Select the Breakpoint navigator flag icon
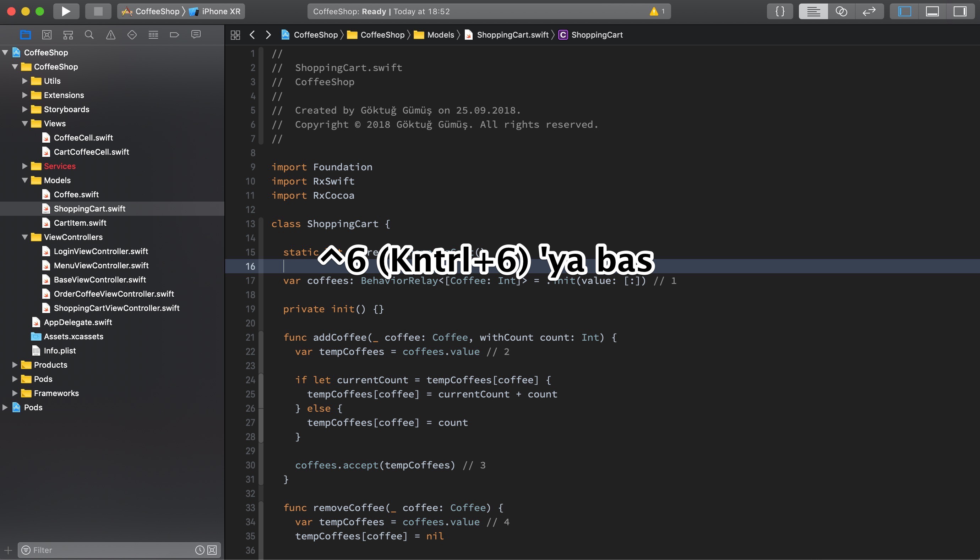The width and height of the screenshot is (980, 560). (x=175, y=35)
